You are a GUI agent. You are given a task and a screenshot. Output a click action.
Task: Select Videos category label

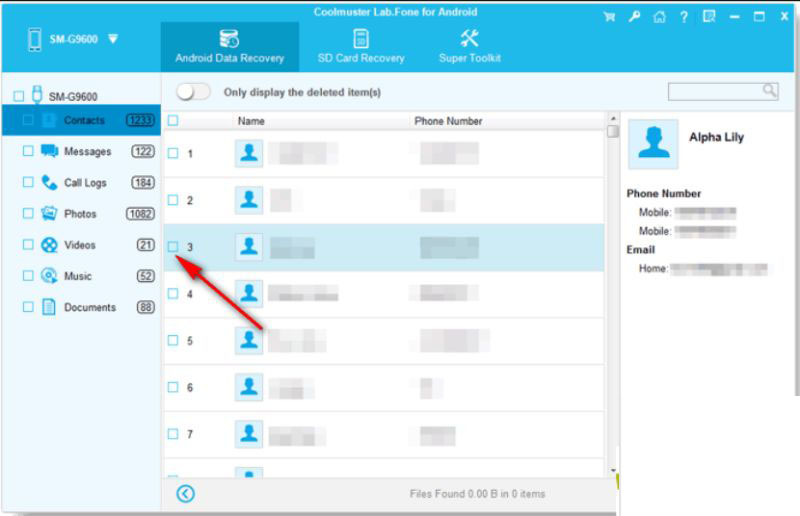coord(80,245)
